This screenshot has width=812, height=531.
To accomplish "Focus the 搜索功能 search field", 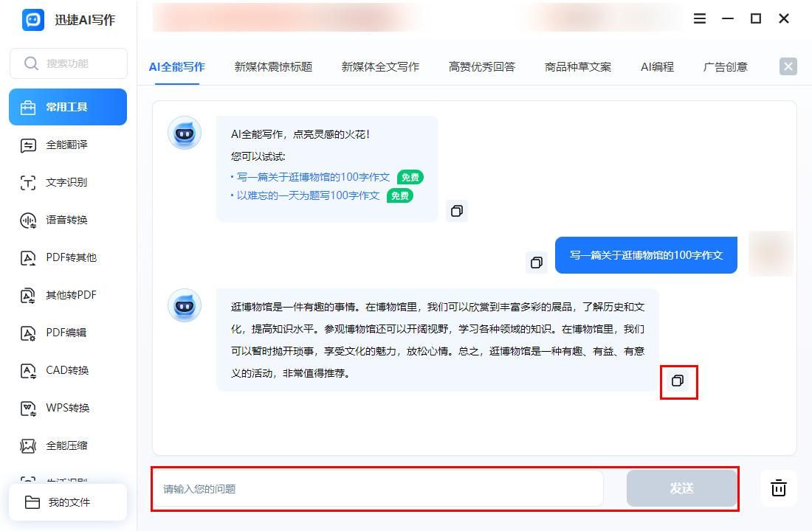I will 69,63.
